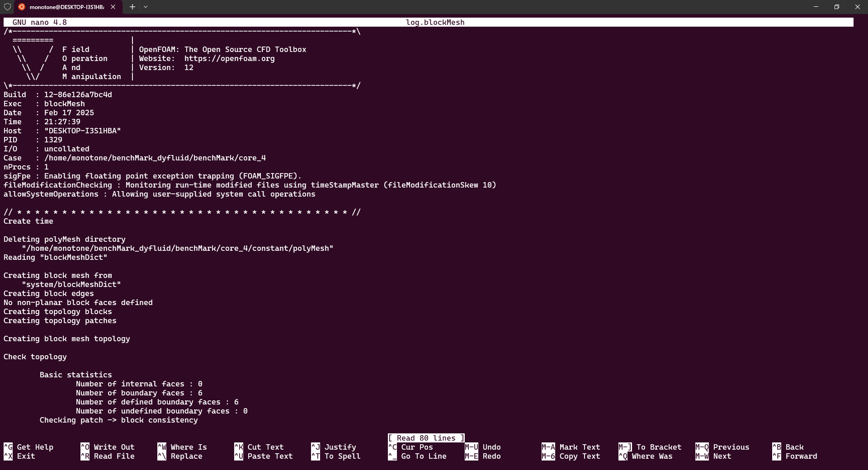Click the Number of defined boundary faces line
Image resolution: width=868 pixels, height=470 pixels.
point(157,402)
